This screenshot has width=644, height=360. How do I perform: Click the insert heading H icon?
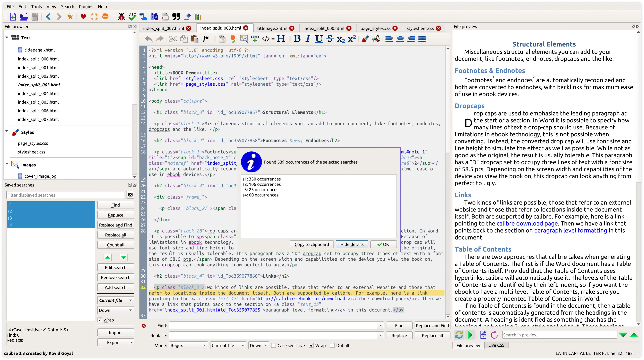[281, 39]
